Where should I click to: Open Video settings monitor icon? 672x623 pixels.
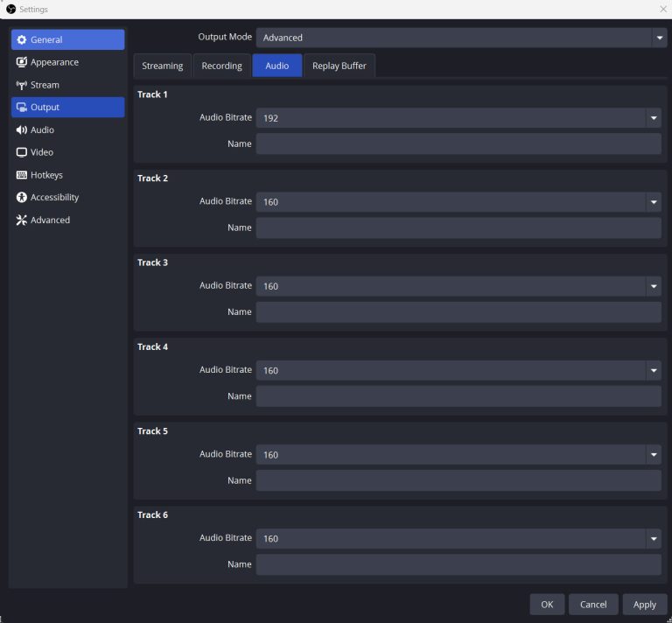click(22, 152)
